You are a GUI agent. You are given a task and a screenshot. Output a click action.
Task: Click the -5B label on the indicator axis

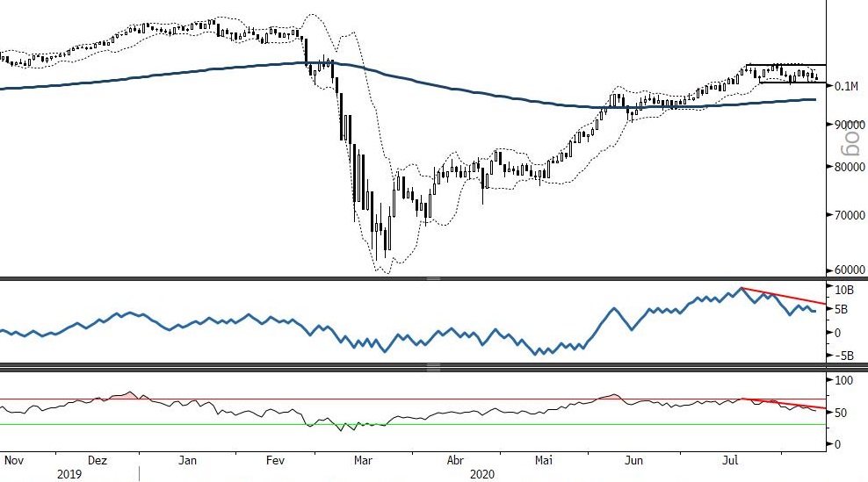tap(844, 356)
